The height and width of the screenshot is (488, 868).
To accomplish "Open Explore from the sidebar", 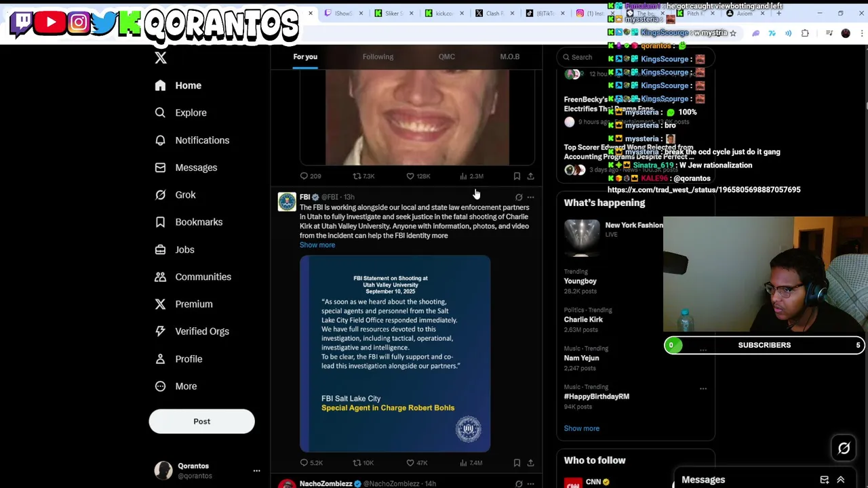I will coord(180,113).
